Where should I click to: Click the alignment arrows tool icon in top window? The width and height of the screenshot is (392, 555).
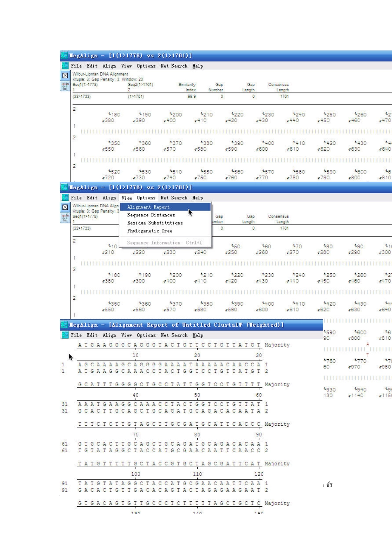(x=65, y=86)
